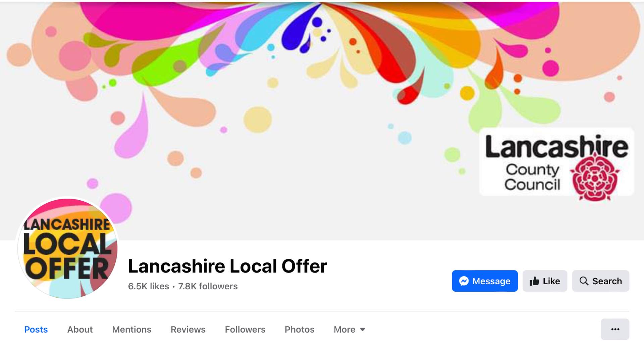View the Followers tab
Screen dimensions: 644x343
click(245, 330)
